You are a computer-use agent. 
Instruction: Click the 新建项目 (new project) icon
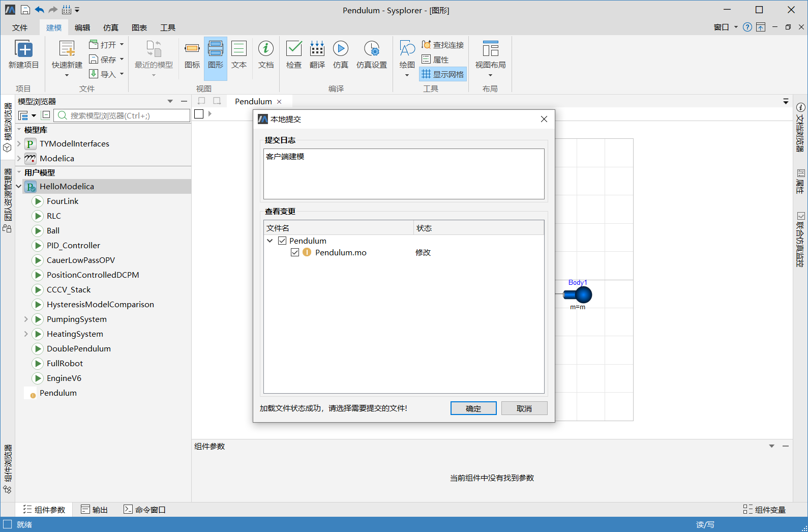click(x=24, y=49)
